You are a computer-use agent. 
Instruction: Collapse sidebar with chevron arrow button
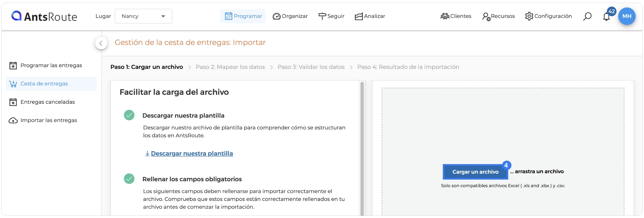101,43
